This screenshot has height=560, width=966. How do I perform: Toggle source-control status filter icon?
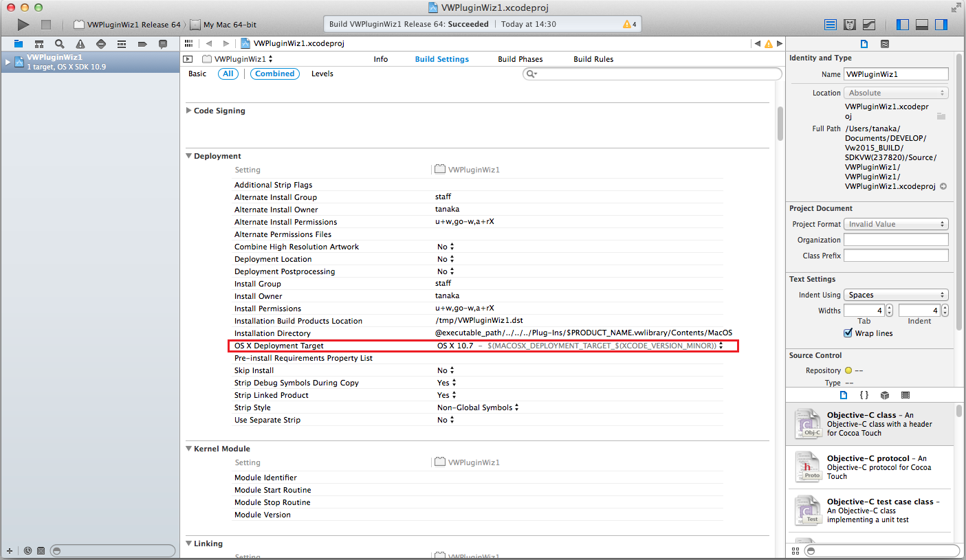(41, 550)
